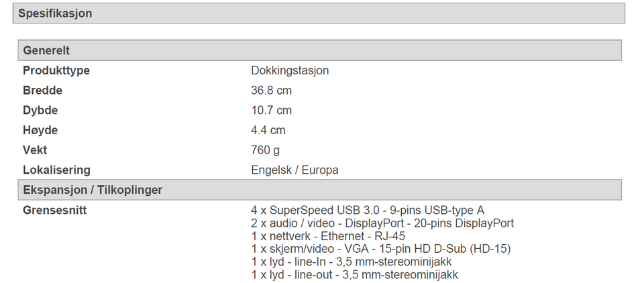Select the Produkttype row label
Image resolution: width=644 pixels, height=283 pixels.
click(56, 70)
